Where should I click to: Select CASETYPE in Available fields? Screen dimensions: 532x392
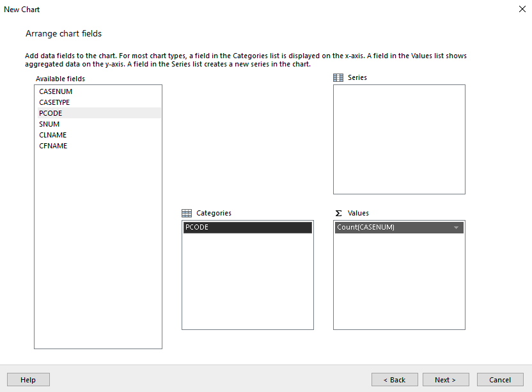[54, 102]
